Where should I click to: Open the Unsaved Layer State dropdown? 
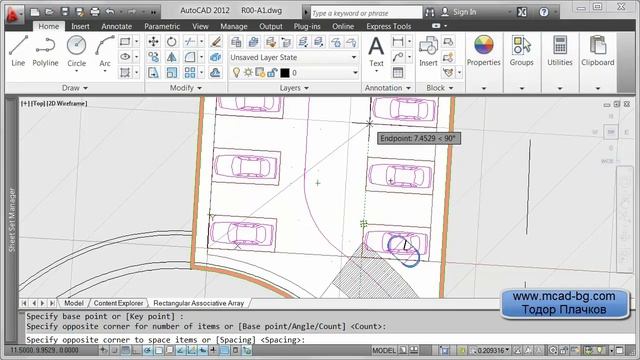(x=294, y=58)
